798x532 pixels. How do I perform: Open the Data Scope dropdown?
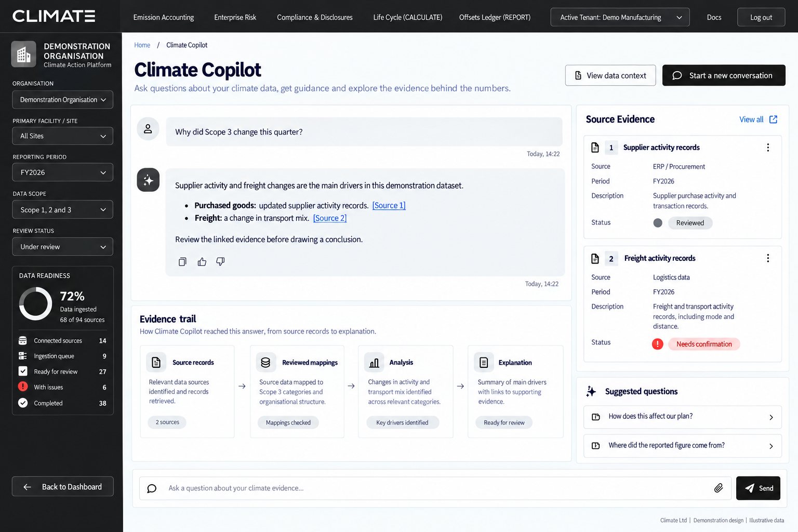click(63, 210)
